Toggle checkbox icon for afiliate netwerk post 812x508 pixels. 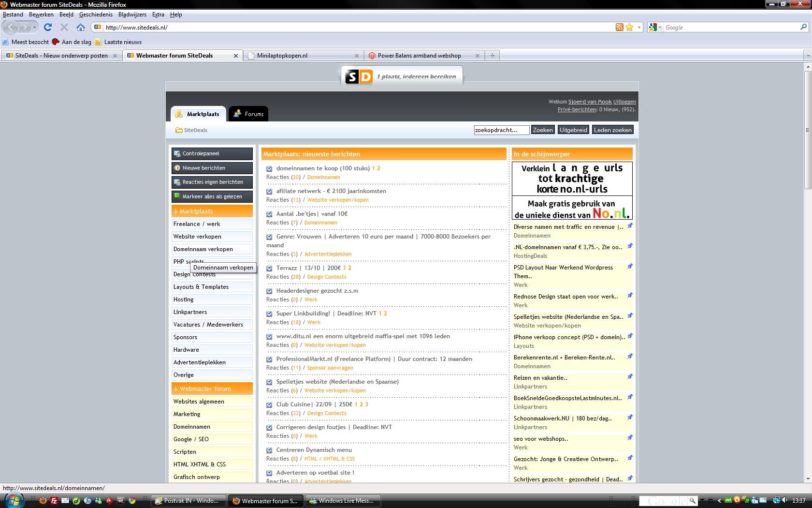[x=269, y=192]
